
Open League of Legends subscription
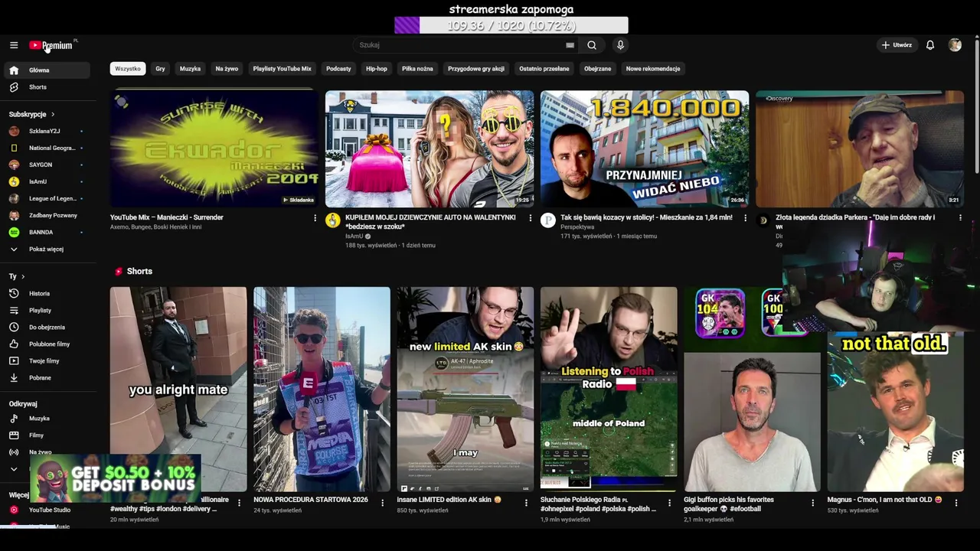[x=46, y=199]
